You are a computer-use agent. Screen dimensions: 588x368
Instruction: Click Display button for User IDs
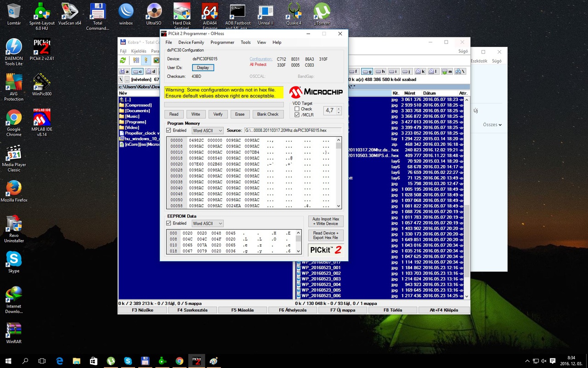point(203,68)
